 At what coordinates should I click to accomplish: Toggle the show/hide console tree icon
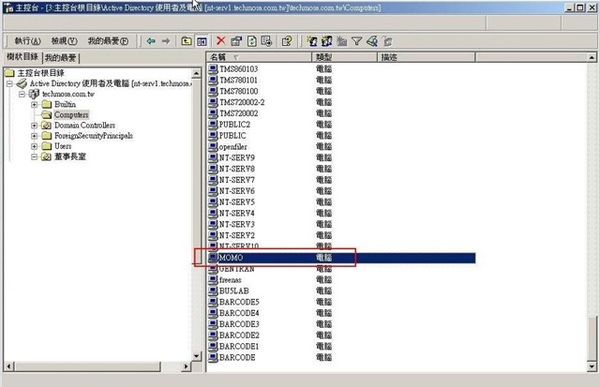coord(201,41)
